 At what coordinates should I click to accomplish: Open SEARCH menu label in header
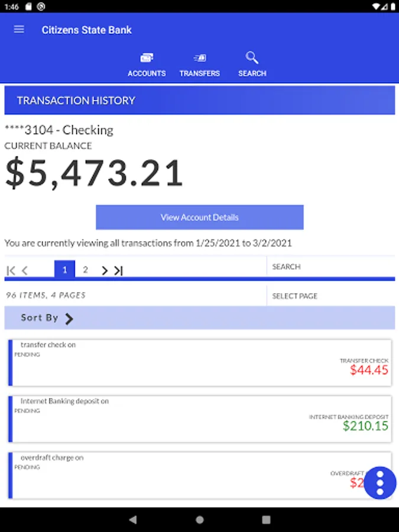point(252,73)
